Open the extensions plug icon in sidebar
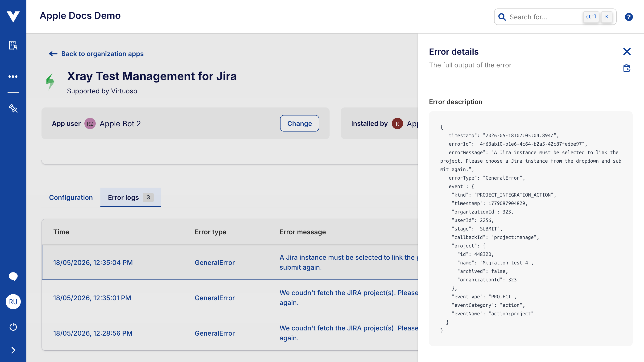 point(13,108)
